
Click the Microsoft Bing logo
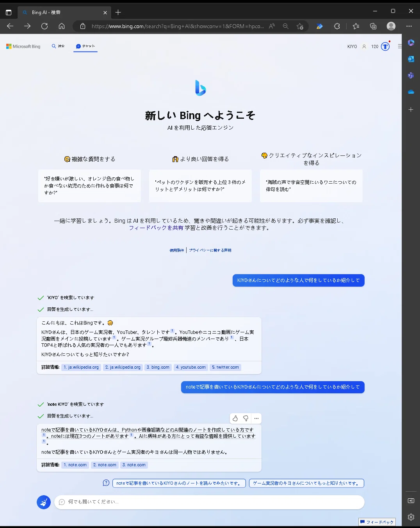tap(23, 46)
